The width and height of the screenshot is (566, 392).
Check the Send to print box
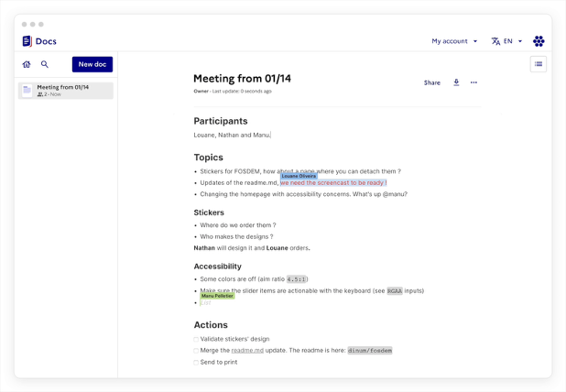click(x=196, y=363)
